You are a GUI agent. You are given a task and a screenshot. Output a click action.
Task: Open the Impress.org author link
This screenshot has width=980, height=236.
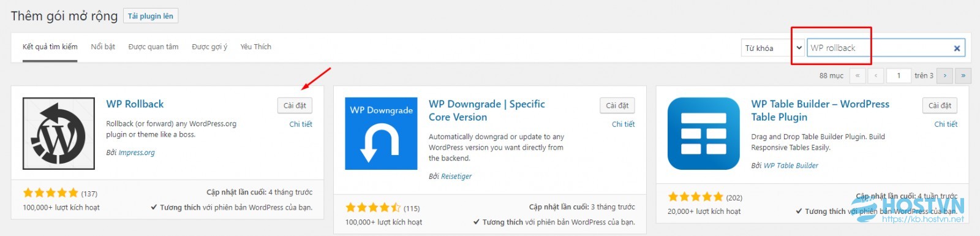[137, 153]
